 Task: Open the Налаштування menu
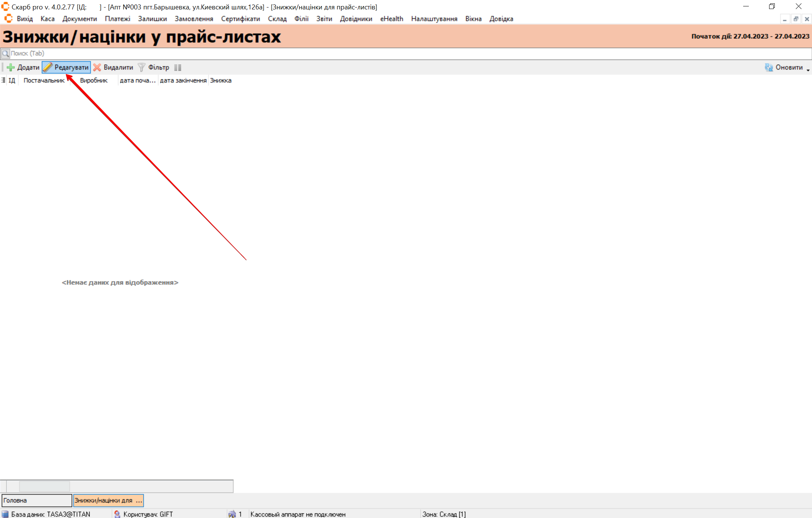(434, 19)
